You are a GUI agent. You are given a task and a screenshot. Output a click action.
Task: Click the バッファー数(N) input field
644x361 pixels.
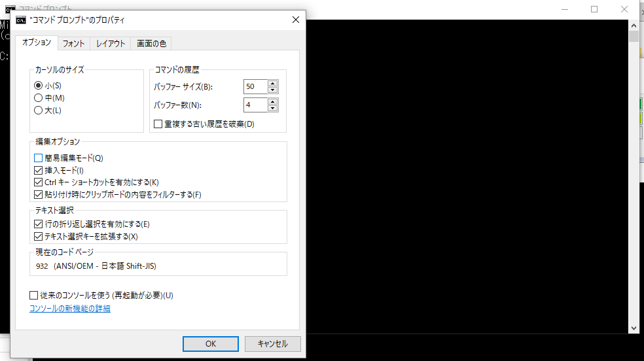click(255, 105)
